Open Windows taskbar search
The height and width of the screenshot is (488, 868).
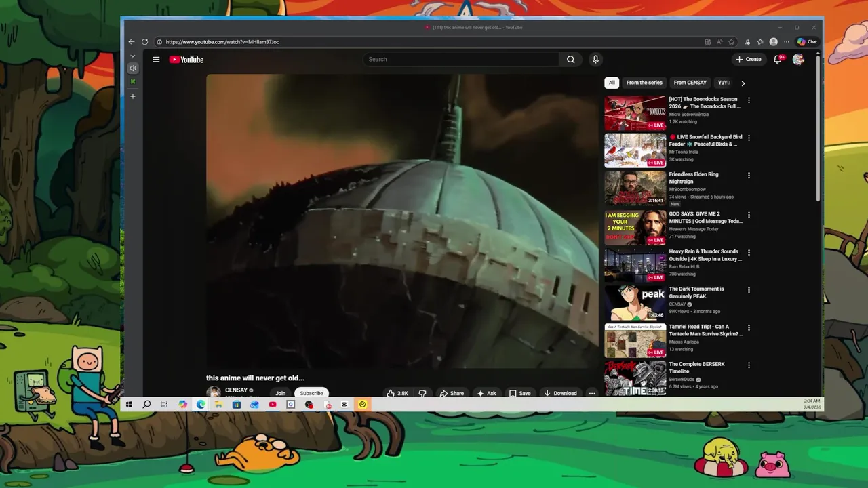click(x=146, y=405)
